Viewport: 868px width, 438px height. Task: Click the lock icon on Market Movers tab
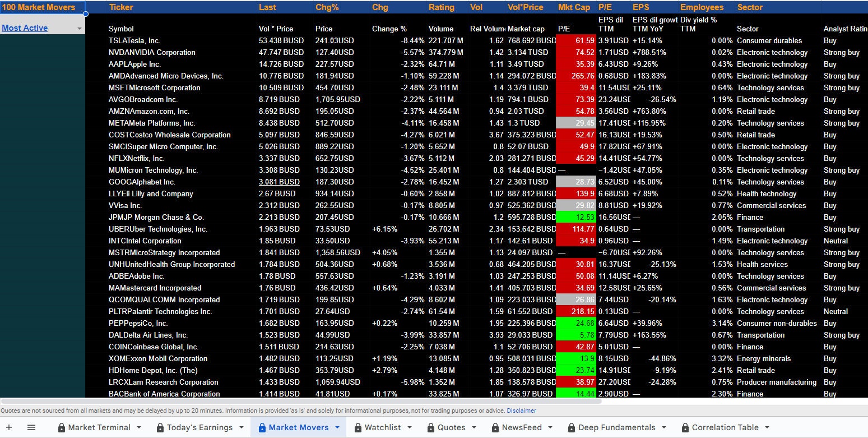pyautogui.click(x=262, y=427)
